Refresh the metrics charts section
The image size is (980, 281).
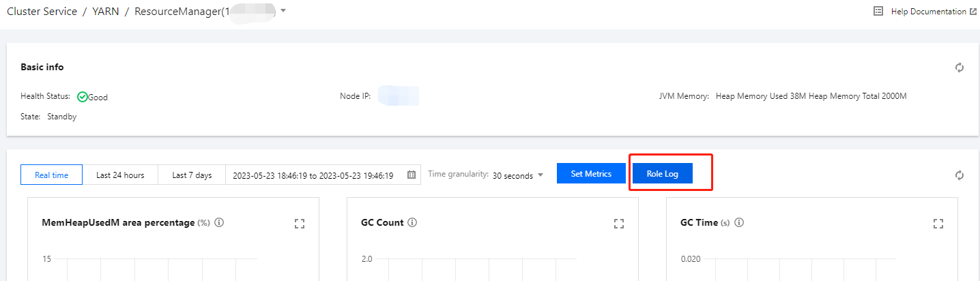[x=960, y=175]
